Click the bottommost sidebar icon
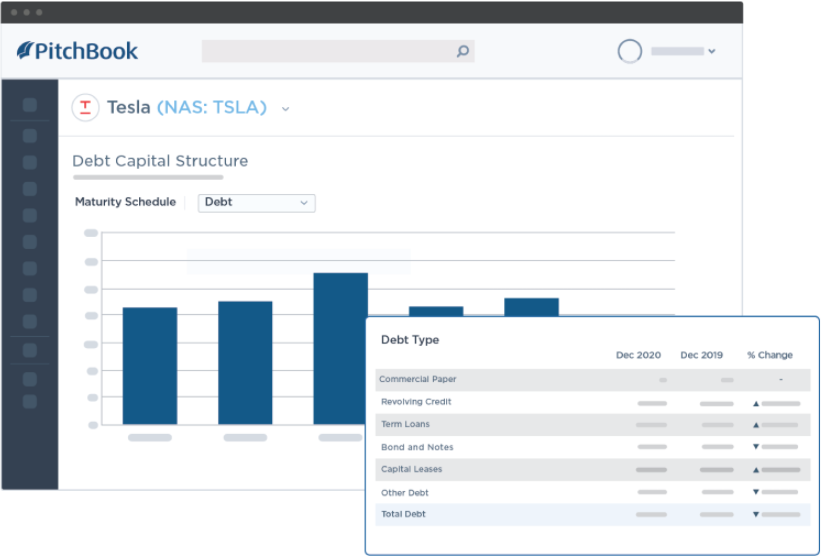Screen dimensions: 822x557 pyautogui.click(x=30, y=402)
